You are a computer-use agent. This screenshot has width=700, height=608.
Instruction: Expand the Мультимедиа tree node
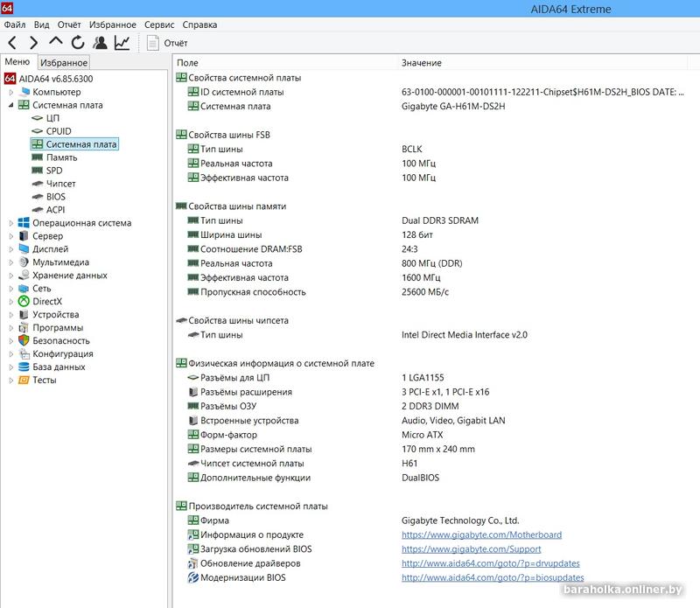(11, 262)
